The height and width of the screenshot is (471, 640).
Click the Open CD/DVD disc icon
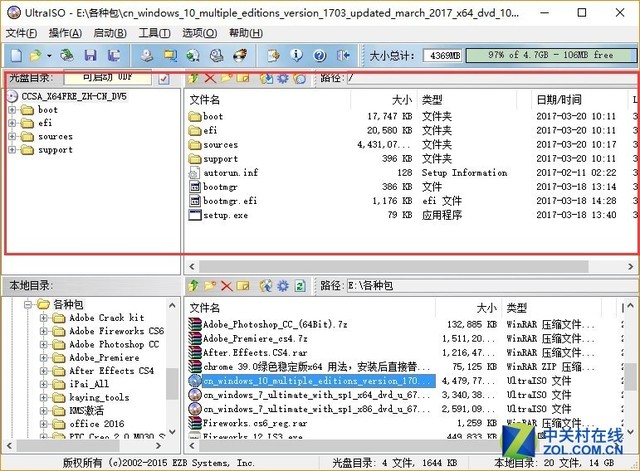coord(67,55)
